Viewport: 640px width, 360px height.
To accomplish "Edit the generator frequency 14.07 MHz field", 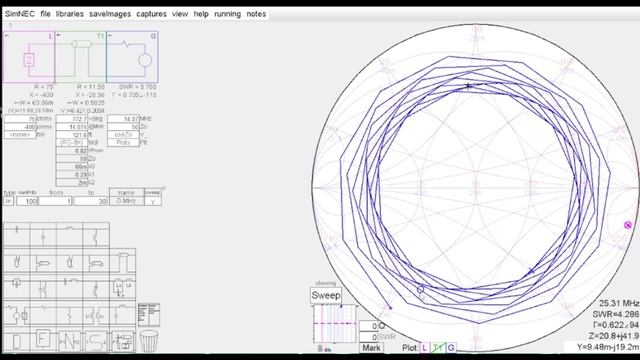I will (123, 119).
